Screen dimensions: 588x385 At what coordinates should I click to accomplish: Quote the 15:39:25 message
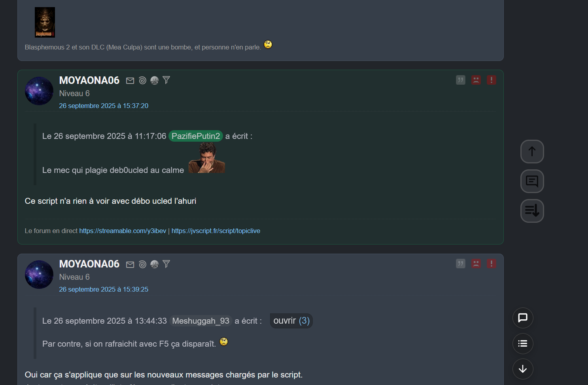(x=461, y=264)
